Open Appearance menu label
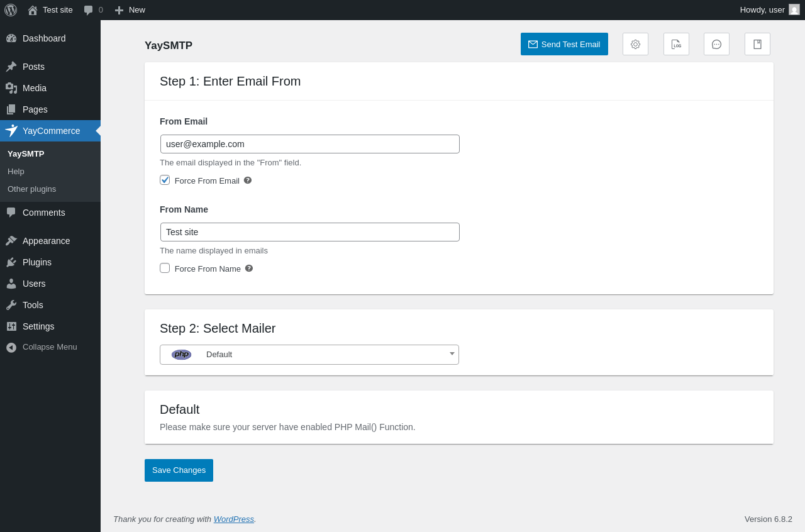 tap(47, 241)
